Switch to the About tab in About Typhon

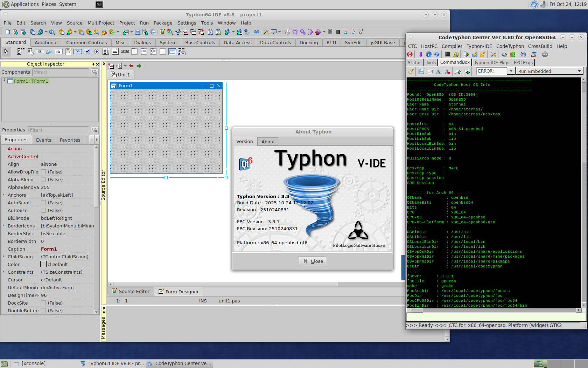pyautogui.click(x=268, y=142)
